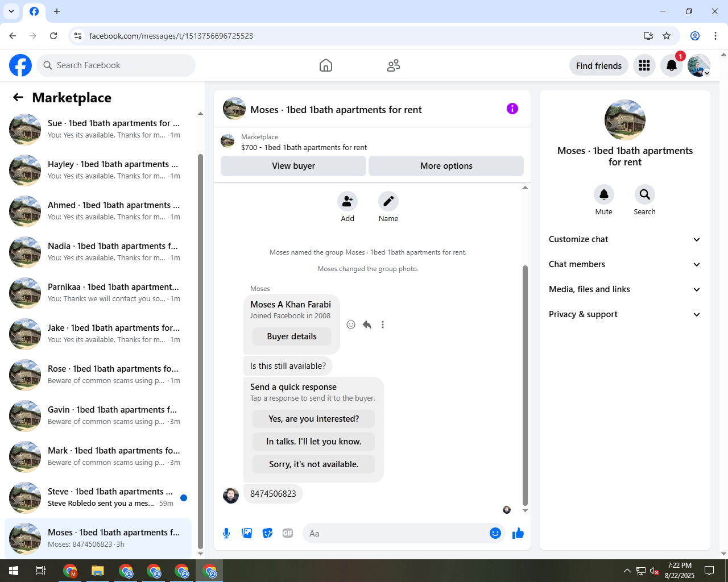Screen dimensions: 728x582
Task: Reply to Moses's message with the arrow icon
Action: [x=367, y=325]
